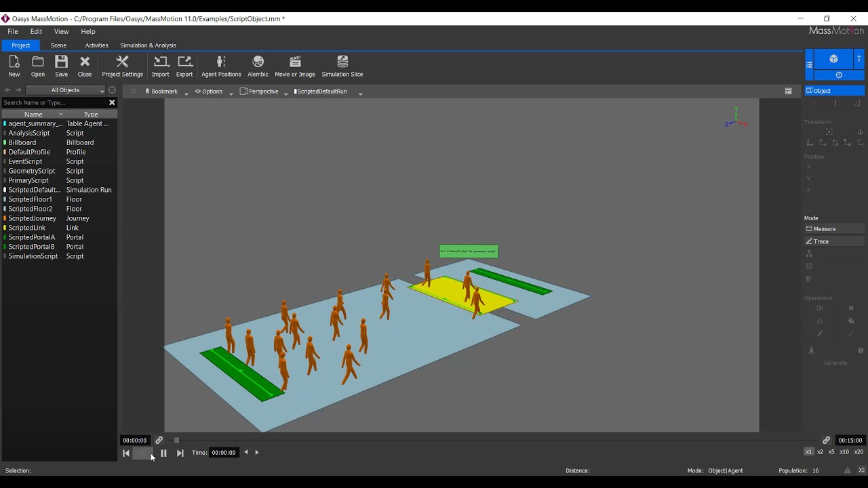Click the Time value field
Screen dimensions: 868x488
(224, 453)
